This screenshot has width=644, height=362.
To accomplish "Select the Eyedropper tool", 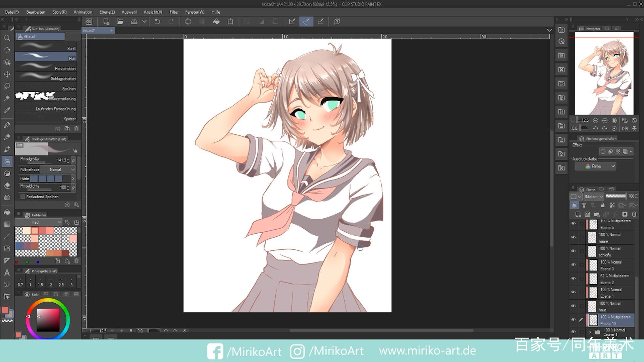I will click(7, 110).
